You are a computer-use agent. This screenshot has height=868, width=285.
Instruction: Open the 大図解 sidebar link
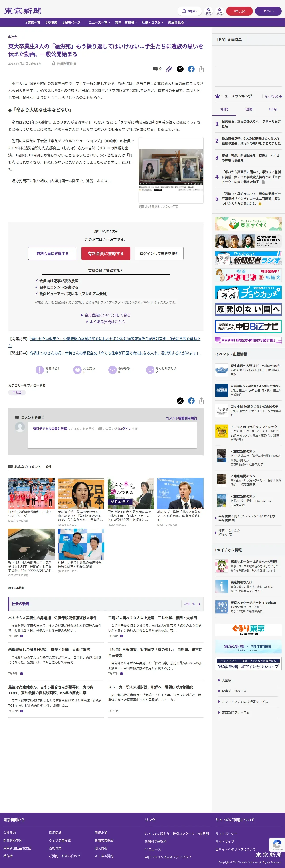pyautogui.click(x=226, y=680)
